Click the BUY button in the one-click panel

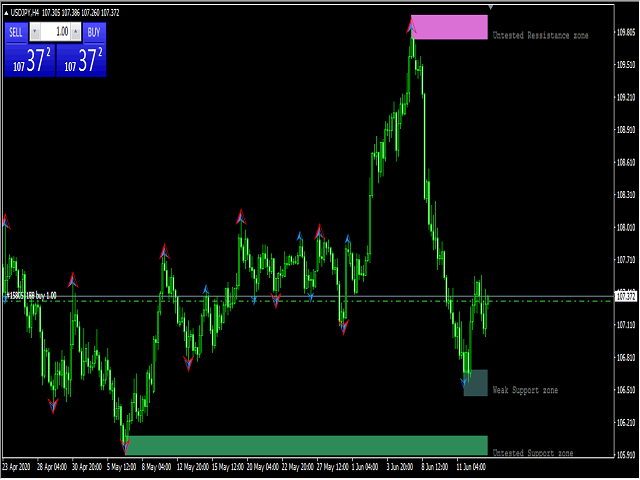94,32
